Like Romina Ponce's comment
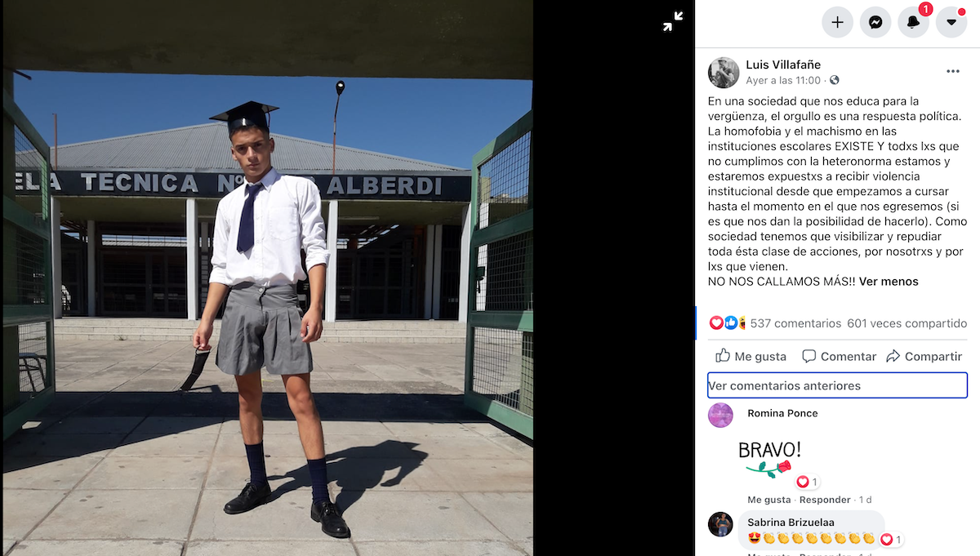Viewport: 980px width, 556px height. click(x=769, y=500)
